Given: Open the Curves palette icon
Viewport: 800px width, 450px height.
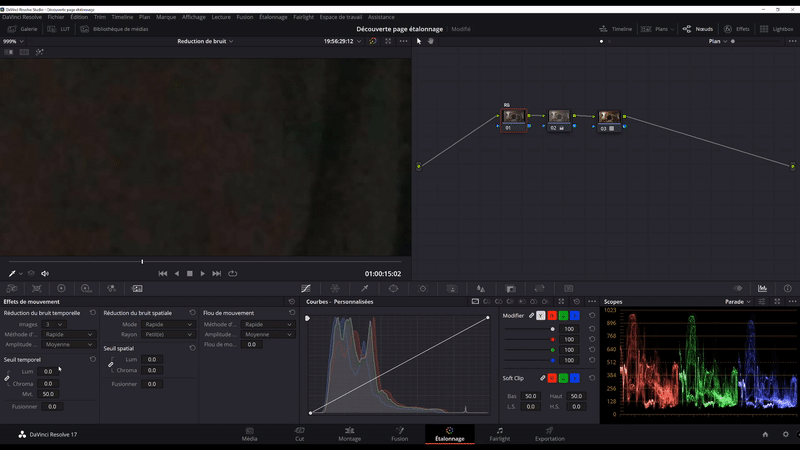Looking at the screenshot, I should pyautogui.click(x=306, y=288).
